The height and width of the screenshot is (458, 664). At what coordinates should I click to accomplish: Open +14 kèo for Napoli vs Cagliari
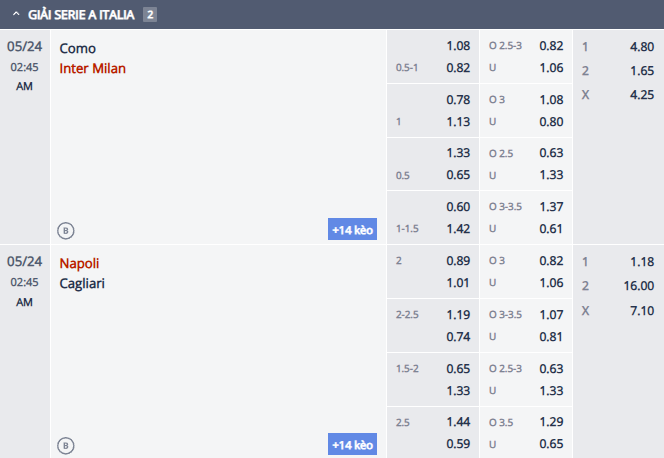352,444
